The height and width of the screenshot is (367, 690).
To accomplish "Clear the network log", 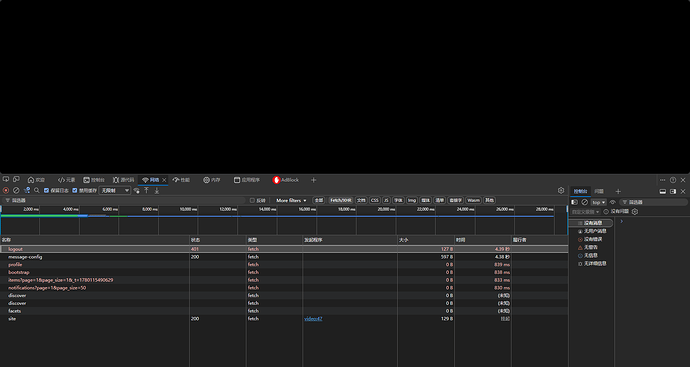I will click(16, 191).
